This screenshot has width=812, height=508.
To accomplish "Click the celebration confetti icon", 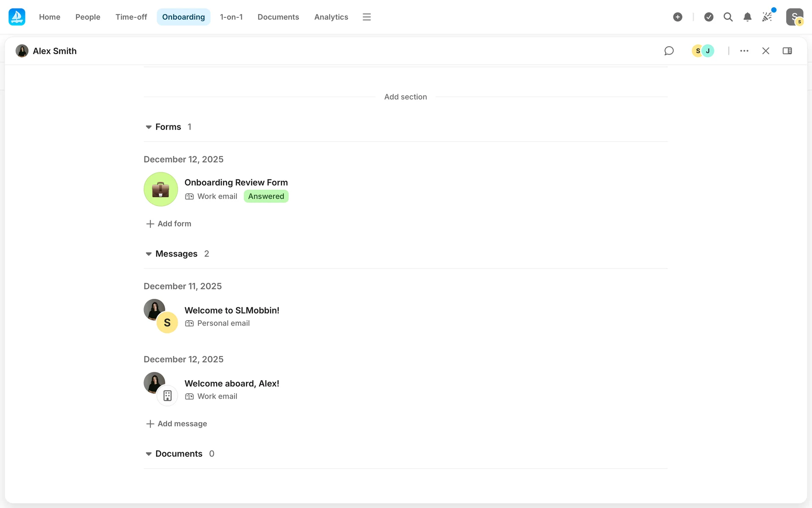I will (x=767, y=17).
